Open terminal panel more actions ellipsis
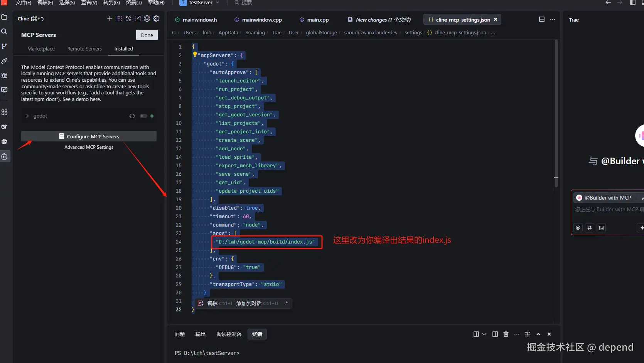Viewport: 644px width, 363px height. pos(517,334)
